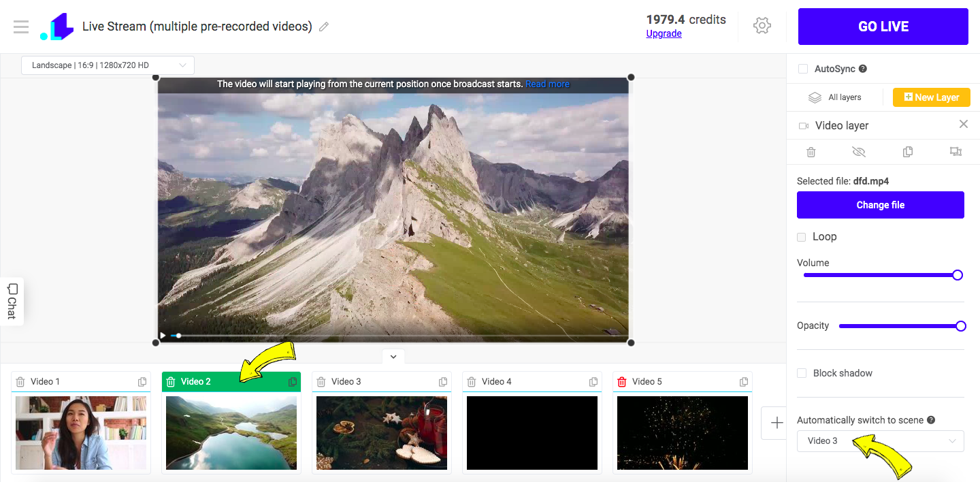The image size is (980, 482).
Task: Delete Video 5 scene red trash icon
Action: (622, 382)
